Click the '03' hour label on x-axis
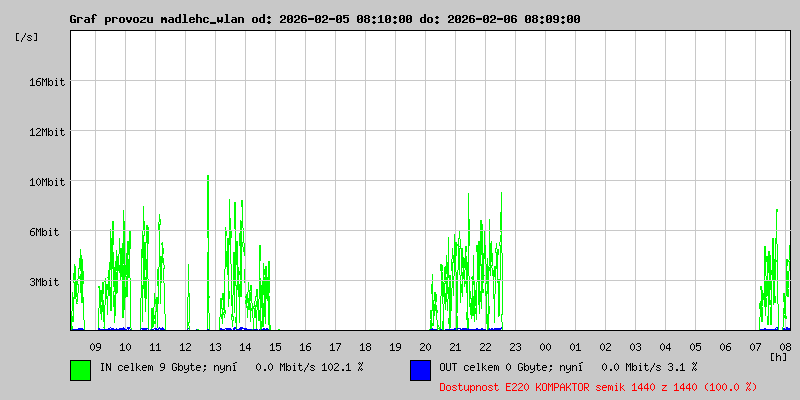This screenshot has width=800, height=400. (635, 347)
